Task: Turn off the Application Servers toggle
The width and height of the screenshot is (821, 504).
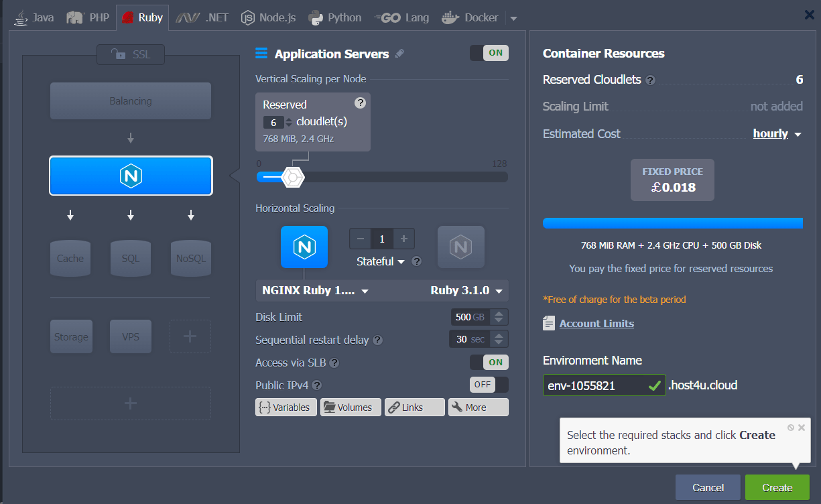Action: click(x=489, y=53)
